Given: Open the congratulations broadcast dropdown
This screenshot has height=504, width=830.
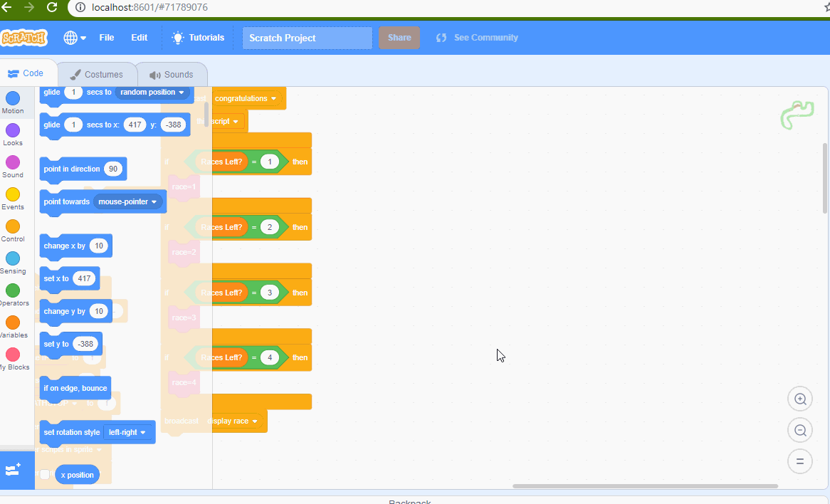Looking at the screenshot, I should tap(246, 98).
